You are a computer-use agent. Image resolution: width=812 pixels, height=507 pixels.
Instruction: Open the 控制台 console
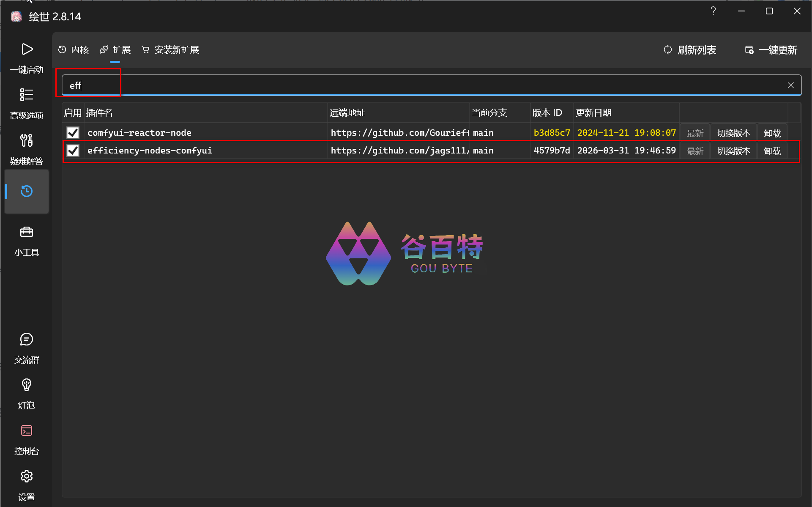point(27,431)
